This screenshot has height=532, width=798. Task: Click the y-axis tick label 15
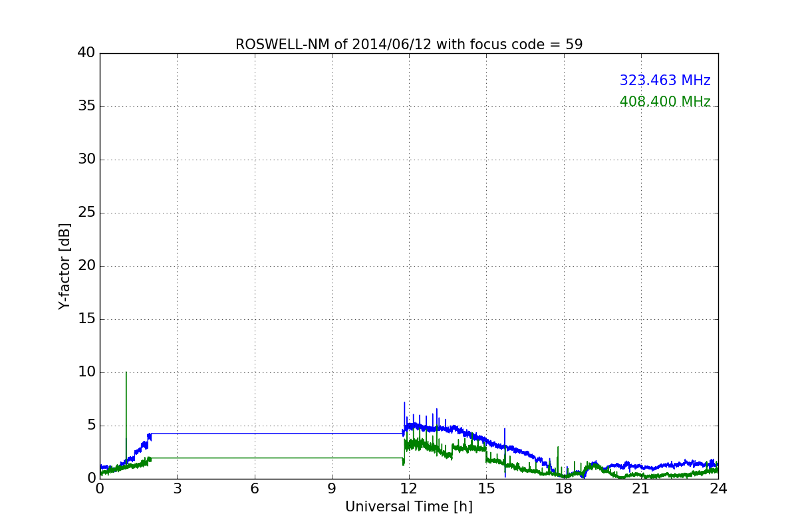(x=86, y=319)
